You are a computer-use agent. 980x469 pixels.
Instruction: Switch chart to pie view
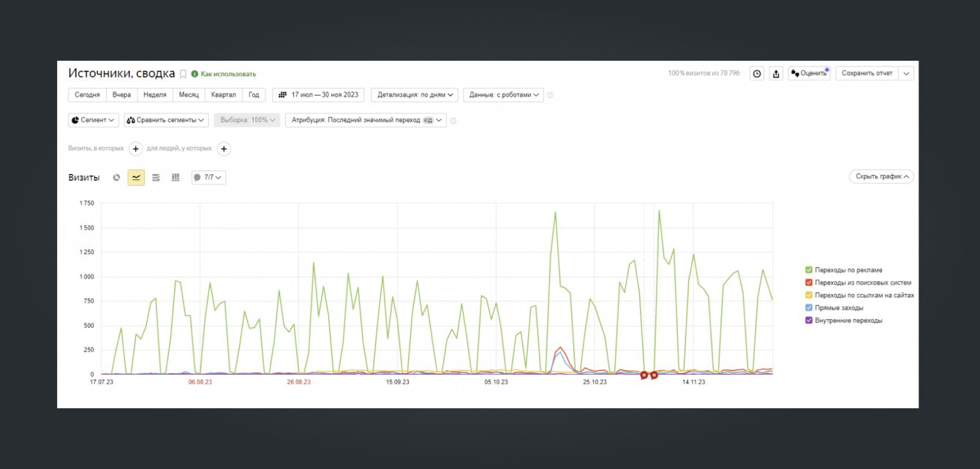pos(116,177)
